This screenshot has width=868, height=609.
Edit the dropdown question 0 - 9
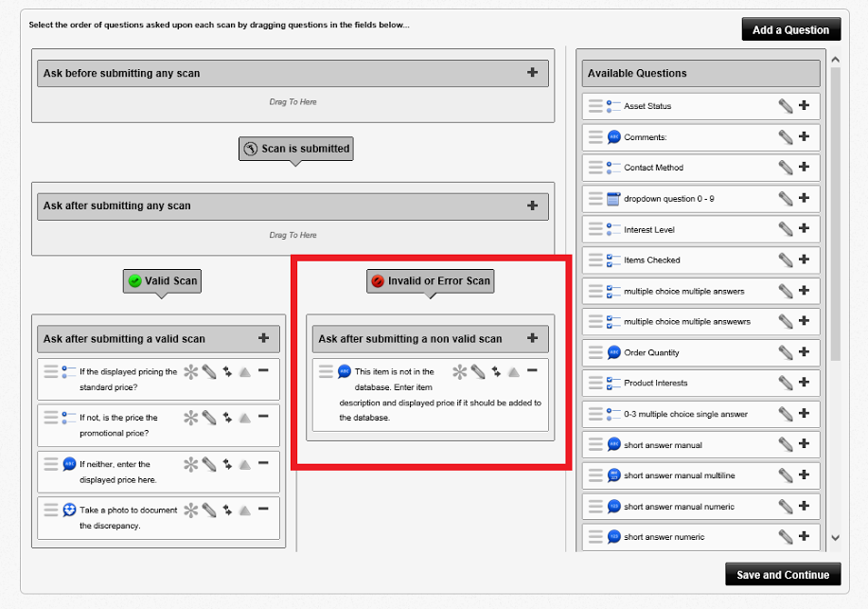(x=786, y=198)
